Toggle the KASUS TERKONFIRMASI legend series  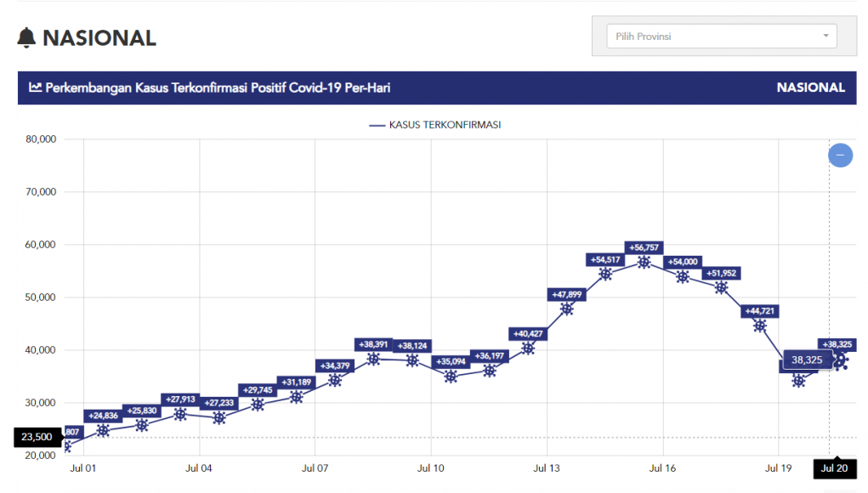(435, 125)
